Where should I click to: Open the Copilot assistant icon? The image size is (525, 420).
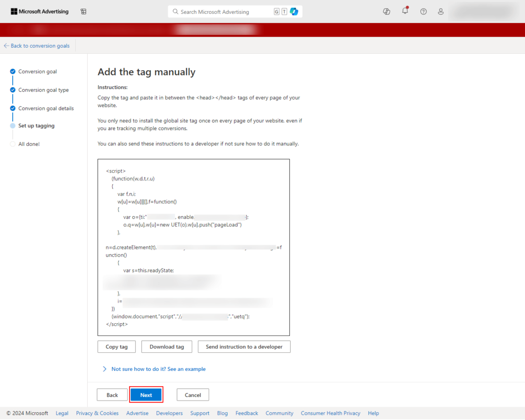[x=293, y=11]
